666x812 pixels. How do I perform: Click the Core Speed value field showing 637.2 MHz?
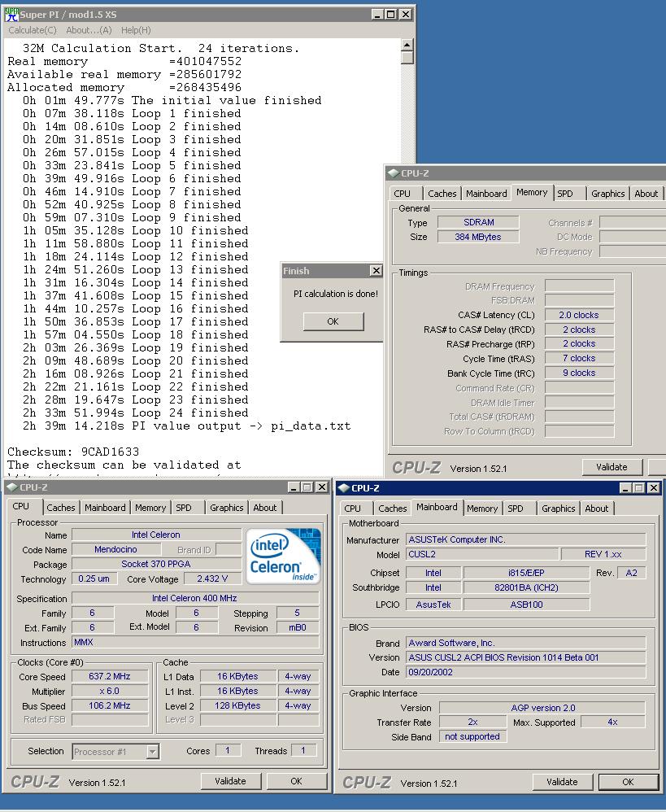pyautogui.click(x=110, y=676)
